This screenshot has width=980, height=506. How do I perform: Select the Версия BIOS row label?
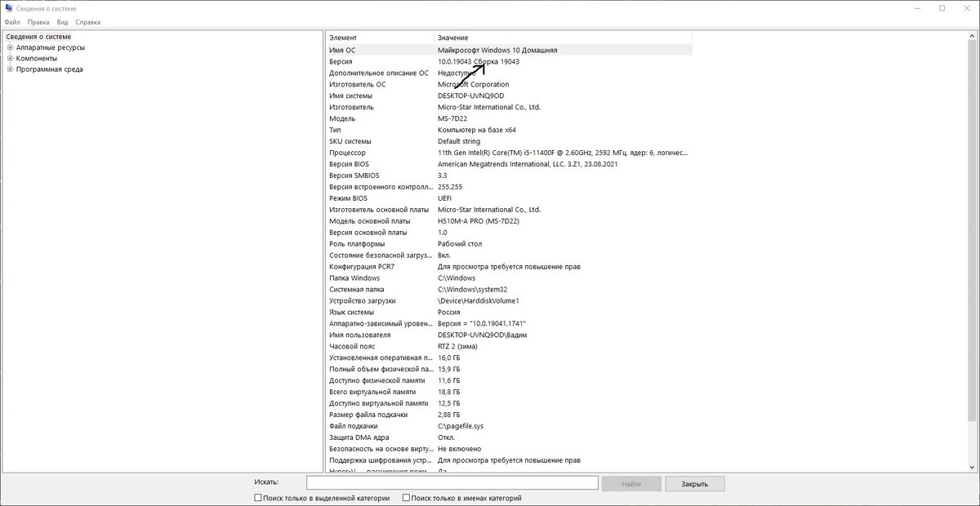[x=349, y=164]
